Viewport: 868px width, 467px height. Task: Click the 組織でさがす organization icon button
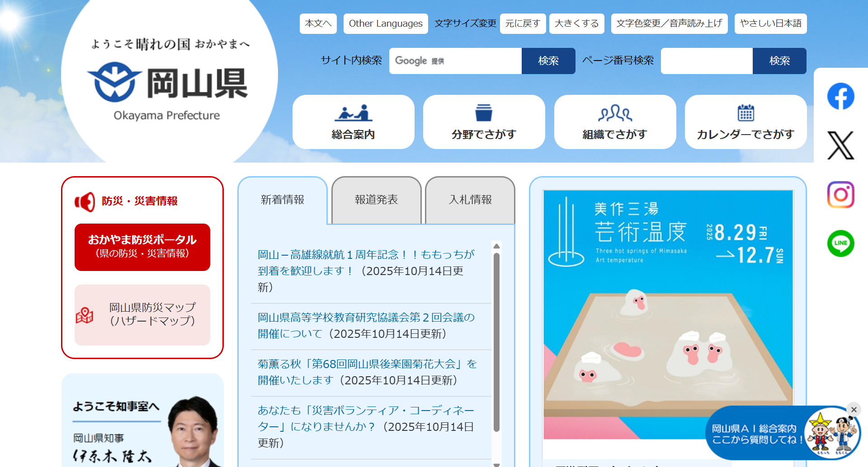click(615, 122)
